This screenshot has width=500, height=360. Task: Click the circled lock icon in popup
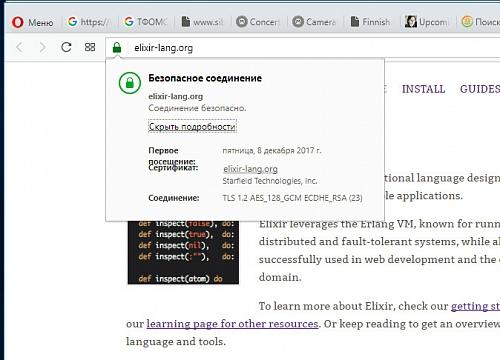point(130,83)
